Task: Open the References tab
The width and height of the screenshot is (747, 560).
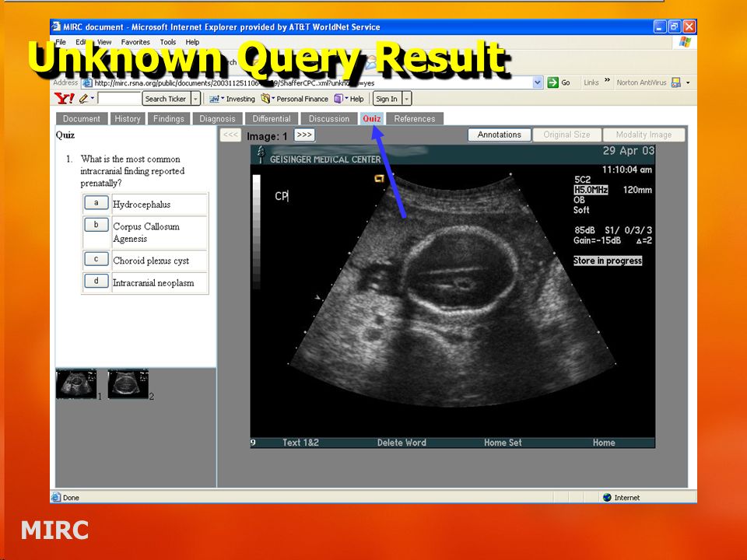Action: tap(415, 118)
